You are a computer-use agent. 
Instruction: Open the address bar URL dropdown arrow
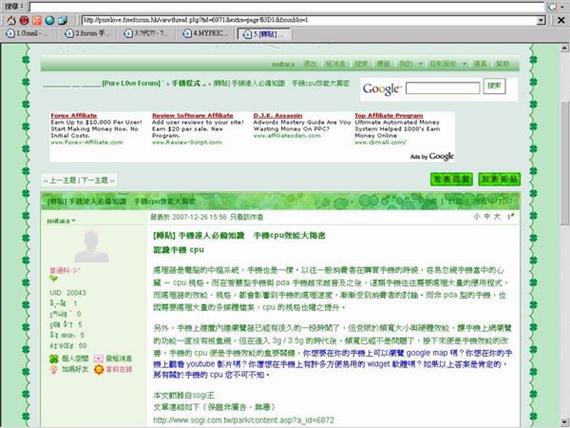(541, 20)
